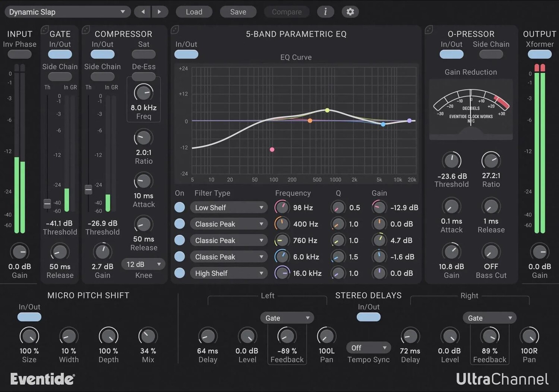Click the Gate module corner icon

(45, 29)
